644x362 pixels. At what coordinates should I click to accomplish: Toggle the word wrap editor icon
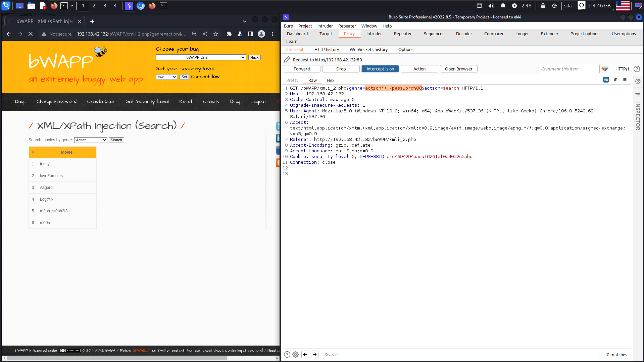coord(606,80)
